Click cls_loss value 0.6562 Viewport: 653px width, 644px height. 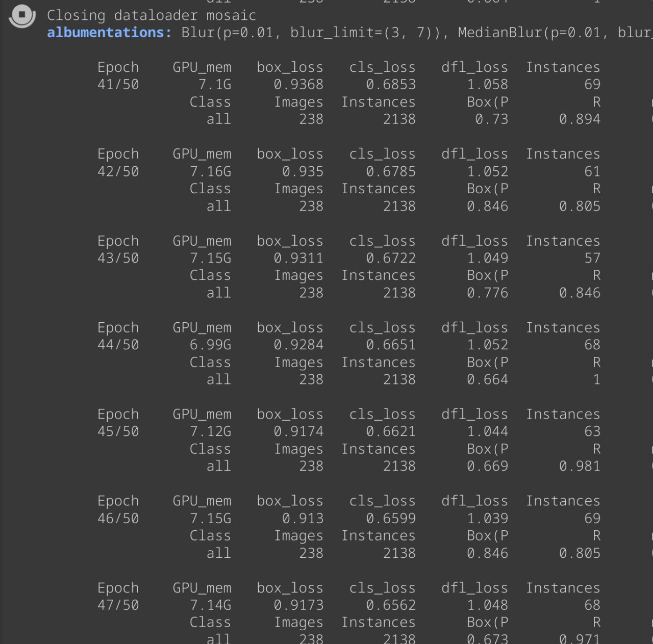(391, 605)
